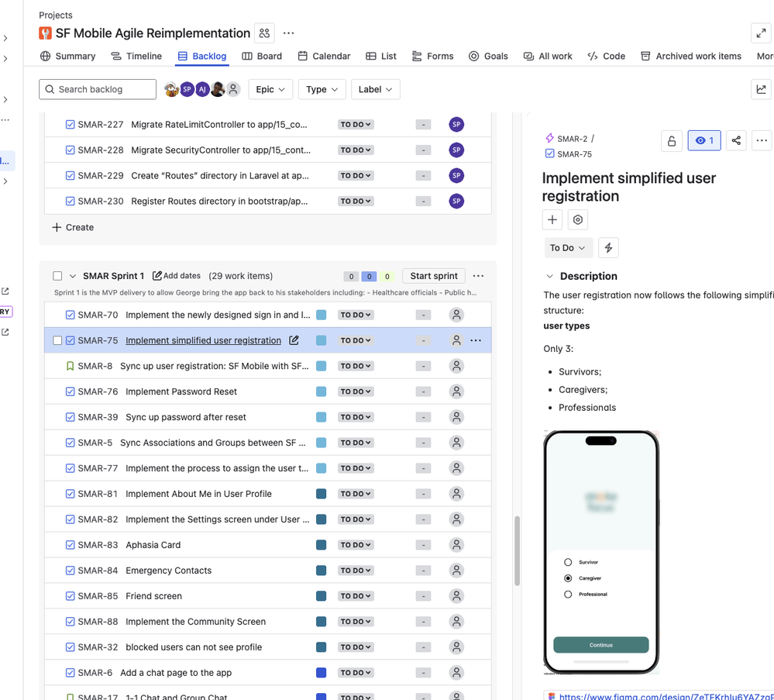Open the Epic filter dropdown
Screen dimensions: 774x700
click(x=270, y=89)
